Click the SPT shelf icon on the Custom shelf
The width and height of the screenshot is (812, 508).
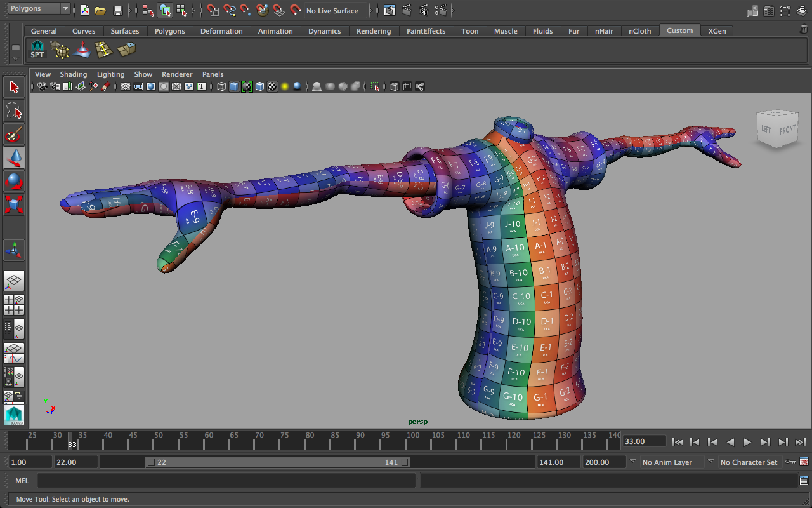[37, 49]
